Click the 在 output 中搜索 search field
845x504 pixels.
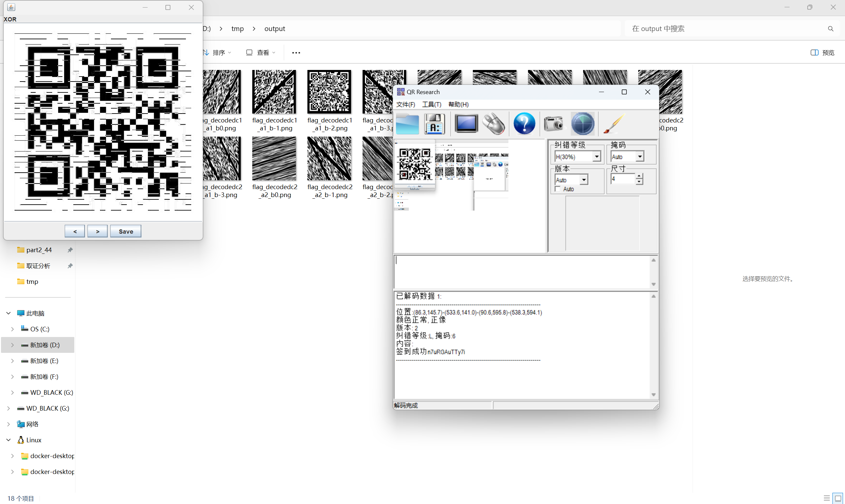732,28
